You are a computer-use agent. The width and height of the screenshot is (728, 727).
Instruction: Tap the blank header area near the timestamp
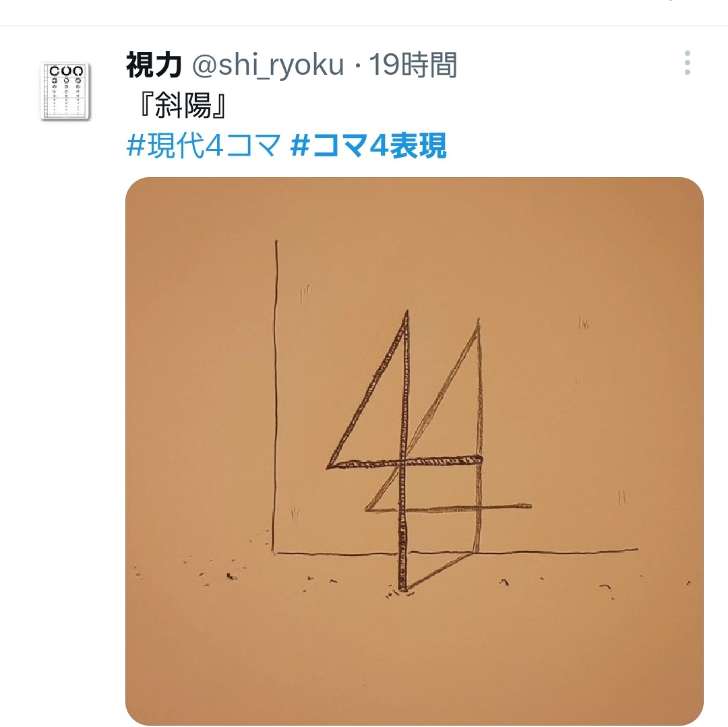click(x=566, y=65)
